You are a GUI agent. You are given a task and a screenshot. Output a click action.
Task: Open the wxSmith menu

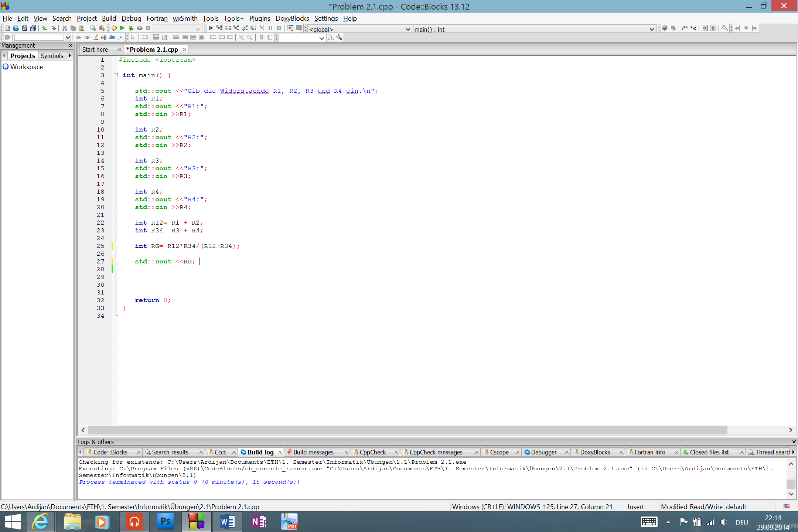click(x=185, y=18)
